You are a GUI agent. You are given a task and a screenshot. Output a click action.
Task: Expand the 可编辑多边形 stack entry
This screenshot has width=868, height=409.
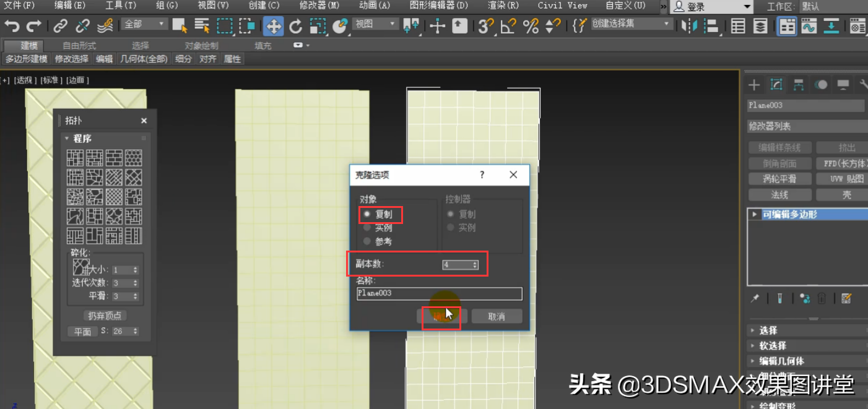click(755, 214)
